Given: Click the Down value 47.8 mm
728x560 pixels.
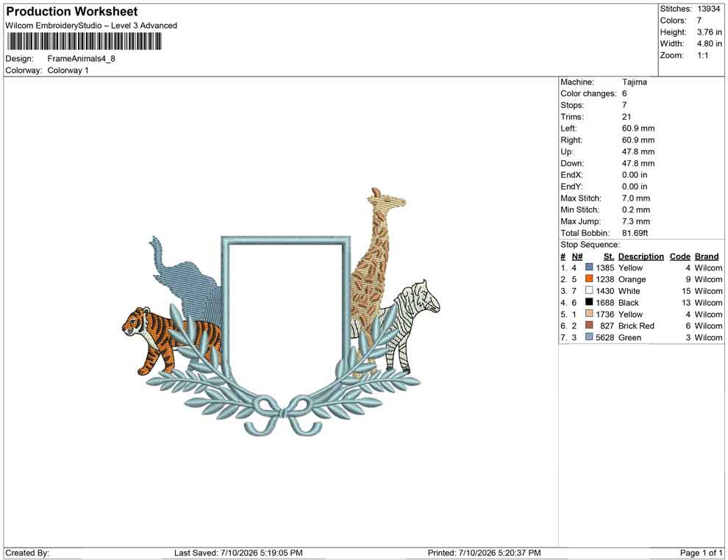Looking at the screenshot, I should pos(638,163).
